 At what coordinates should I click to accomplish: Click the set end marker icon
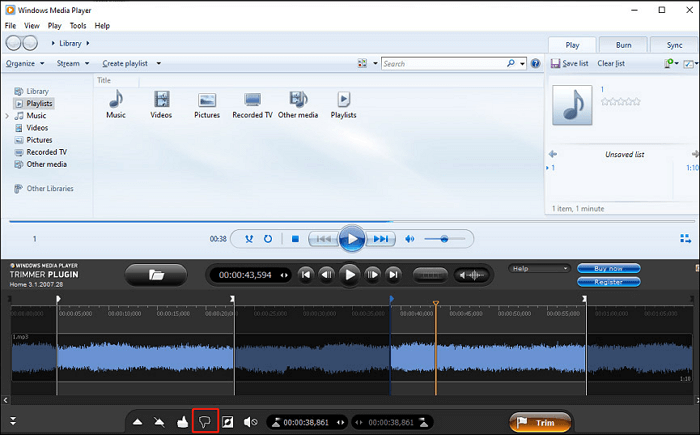click(424, 422)
